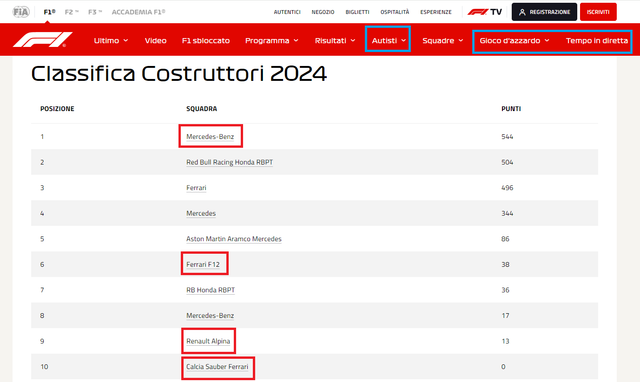The height and width of the screenshot is (382, 640).
Task: Click the F1 logo in red navbar
Action: pos(42,40)
